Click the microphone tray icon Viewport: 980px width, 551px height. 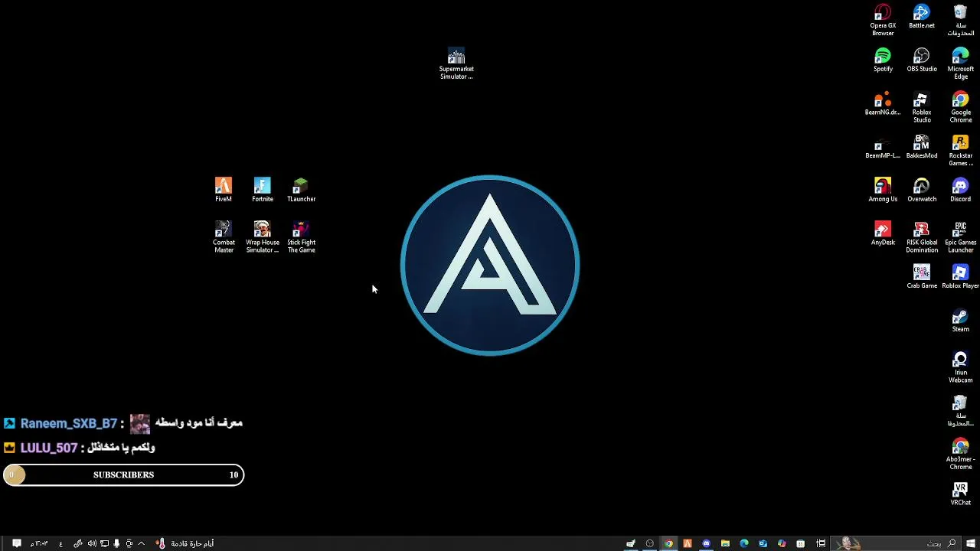click(116, 543)
